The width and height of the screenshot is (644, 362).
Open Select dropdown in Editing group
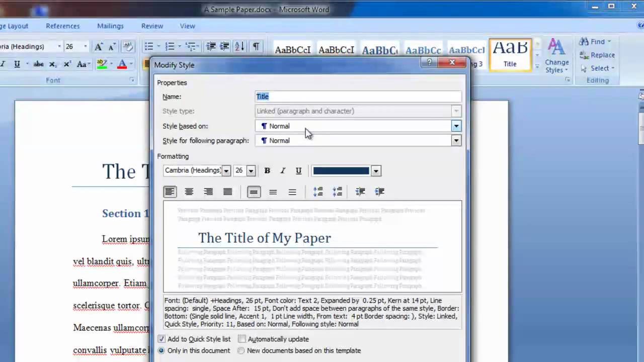[x=613, y=68]
